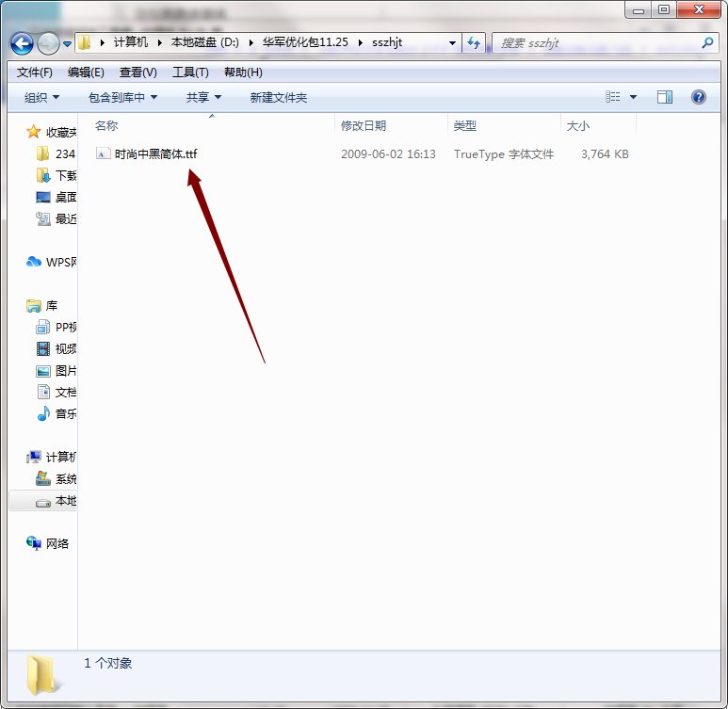Screen dimensions: 728x709
Task: Click the 新建文件夹 button
Action: tap(279, 98)
